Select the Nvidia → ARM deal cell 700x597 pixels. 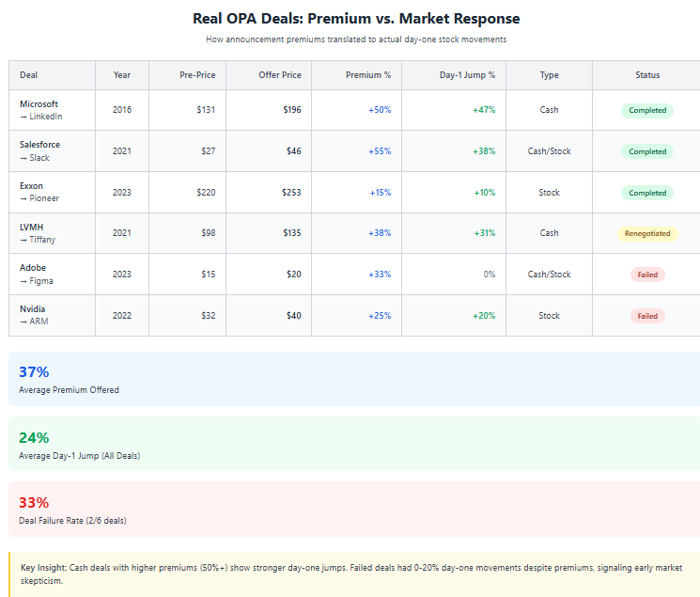pyautogui.click(x=52, y=316)
